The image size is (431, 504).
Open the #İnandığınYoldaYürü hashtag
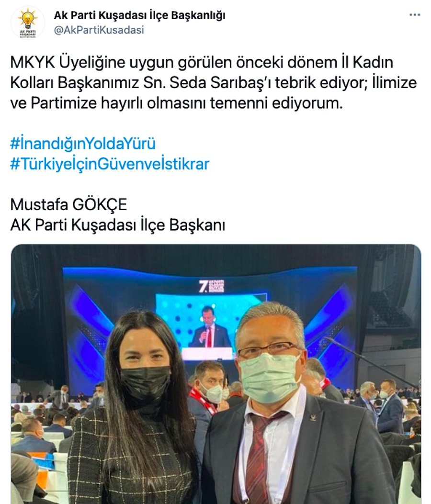(x=83, y=144)
